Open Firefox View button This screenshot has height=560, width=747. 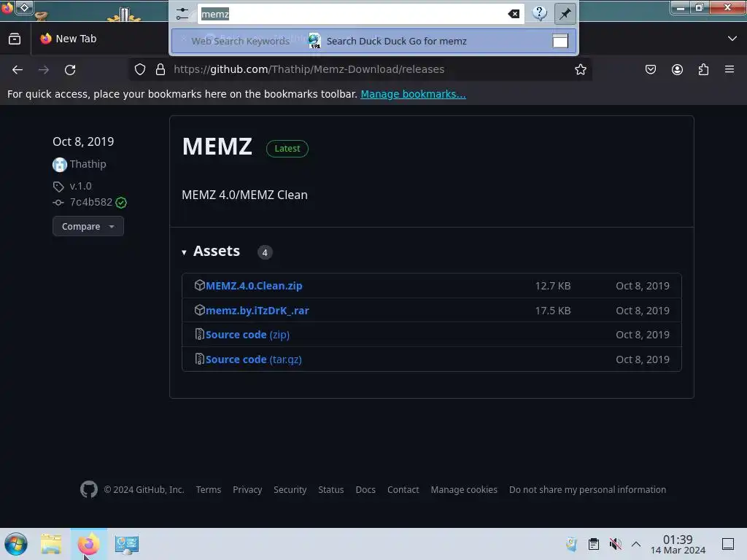(x=15, y=39)
